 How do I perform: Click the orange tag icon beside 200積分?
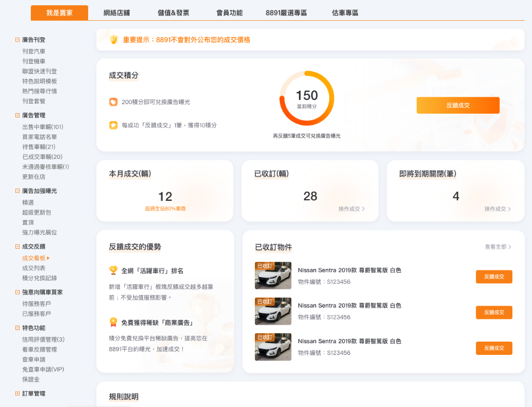tap(113, 102)
